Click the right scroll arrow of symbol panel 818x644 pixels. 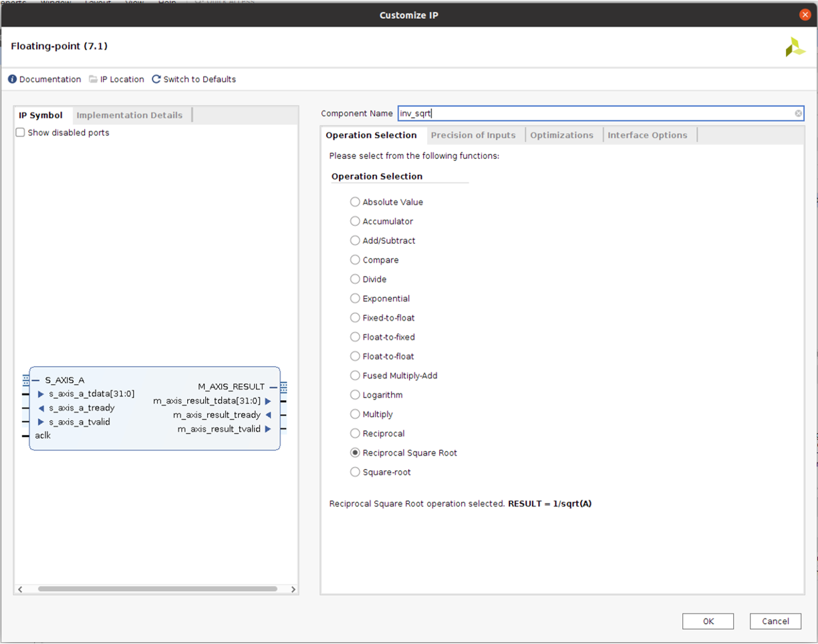[293, 589]
